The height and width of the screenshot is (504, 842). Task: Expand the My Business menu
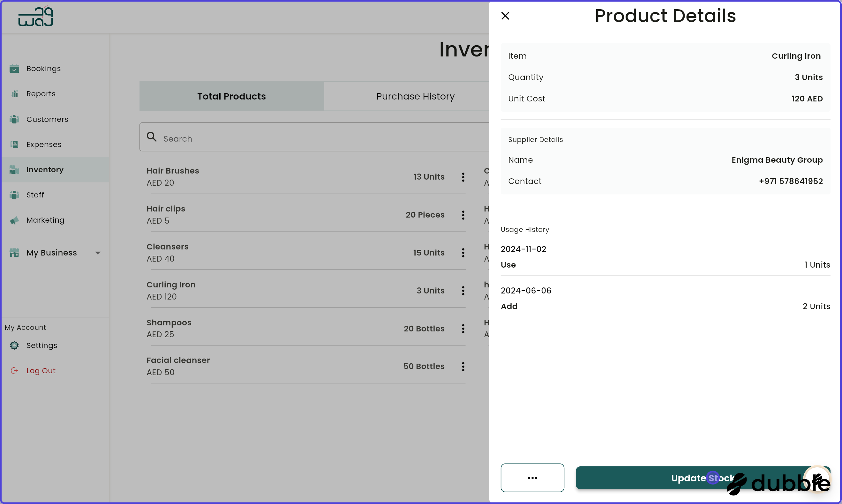98,252
